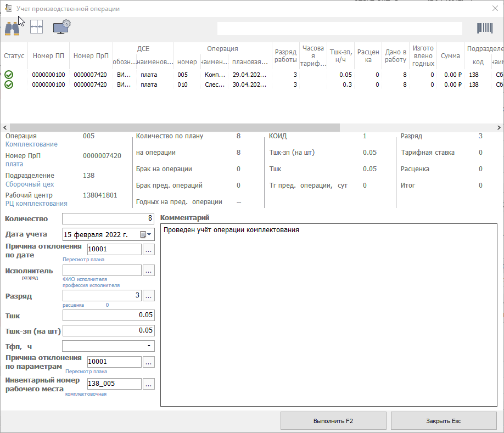The image size is (504, 433).
Task: Browse Причина отклонения по параметрам options
Action: 149,362
